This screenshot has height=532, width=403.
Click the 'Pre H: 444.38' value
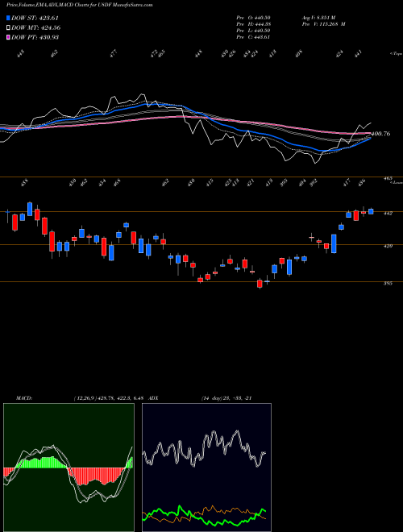click(x=253, y=24)
